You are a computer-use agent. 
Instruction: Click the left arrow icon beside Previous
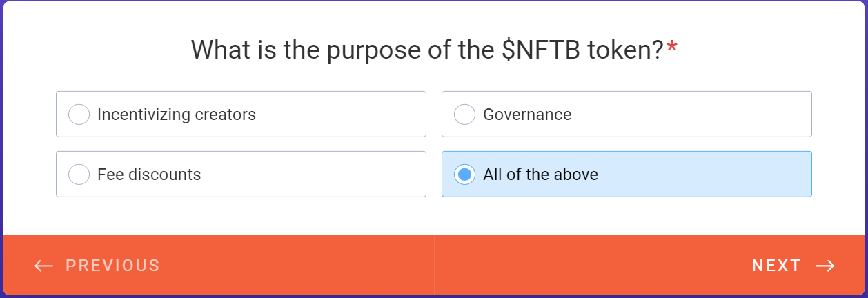[43, 266]
